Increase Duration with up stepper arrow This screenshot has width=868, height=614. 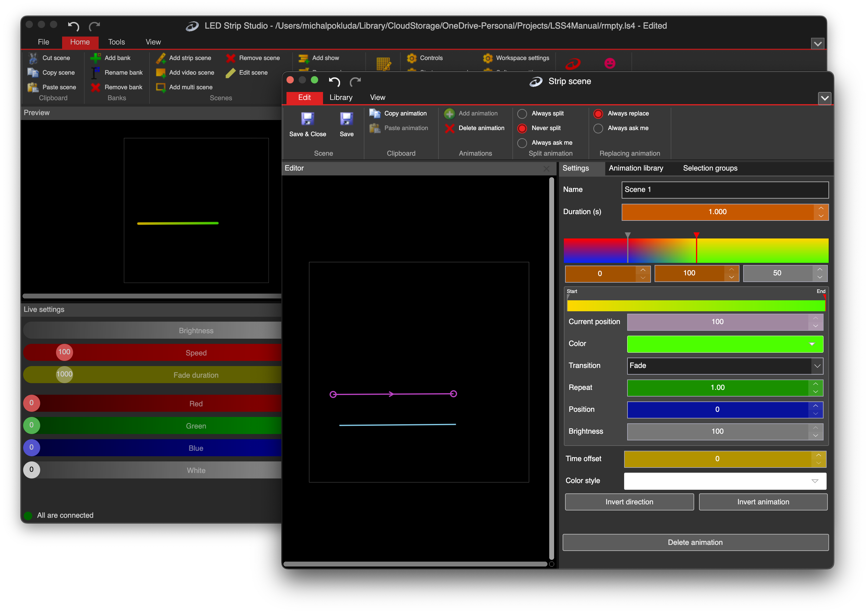pos(821,208)
